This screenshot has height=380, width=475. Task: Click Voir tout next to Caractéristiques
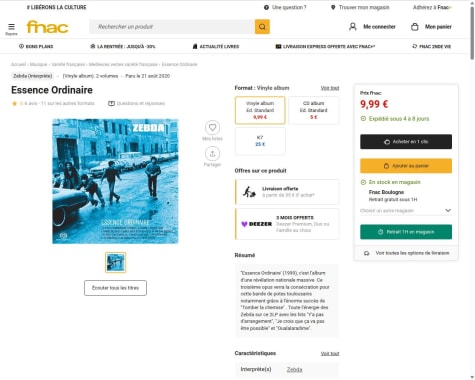pos(330,353)
